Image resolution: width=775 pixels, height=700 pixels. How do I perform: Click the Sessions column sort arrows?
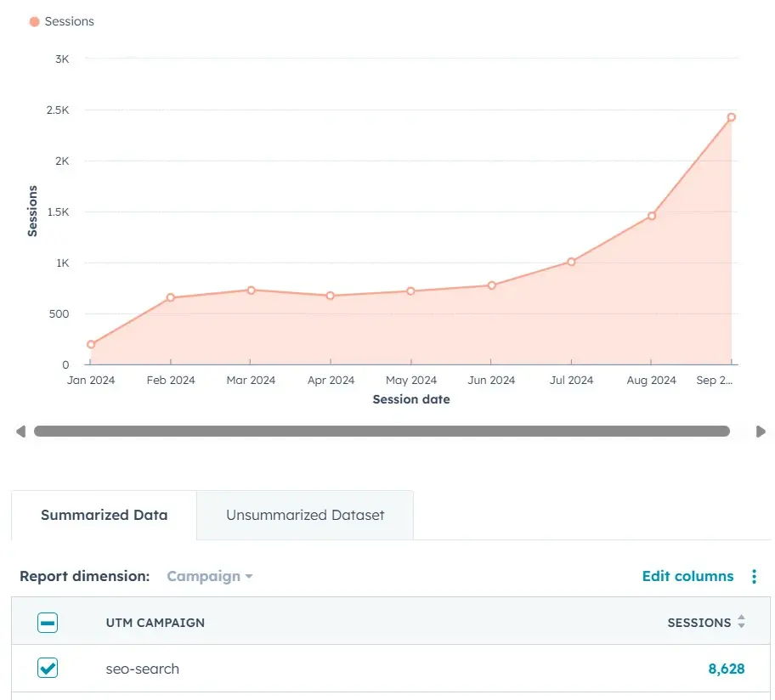(x=741, y=623)
